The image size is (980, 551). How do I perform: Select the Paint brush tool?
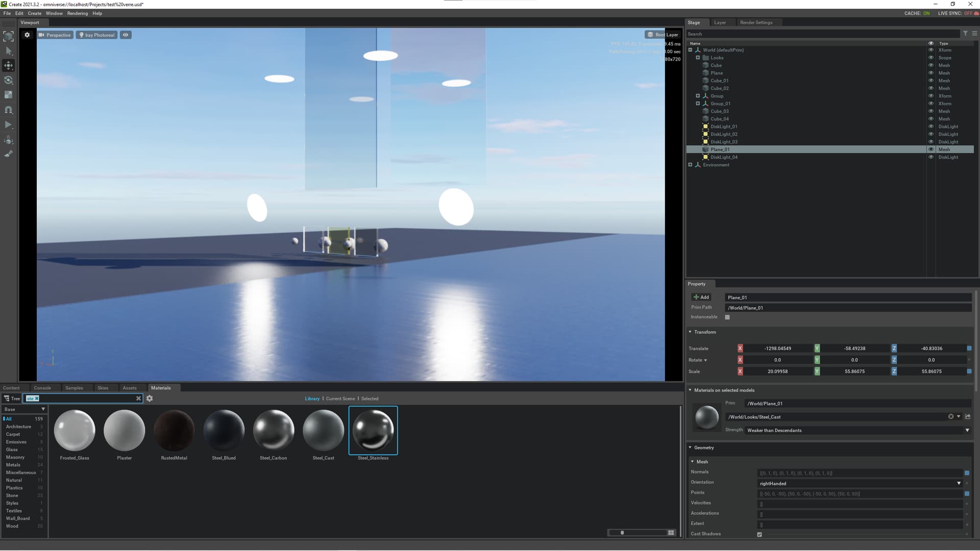click(x=9, y=154)
